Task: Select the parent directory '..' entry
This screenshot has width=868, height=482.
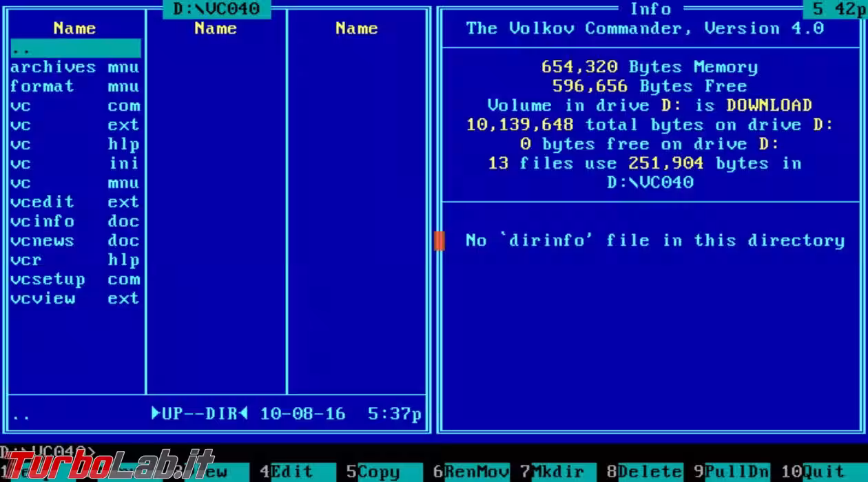Action: click(75, 48)
